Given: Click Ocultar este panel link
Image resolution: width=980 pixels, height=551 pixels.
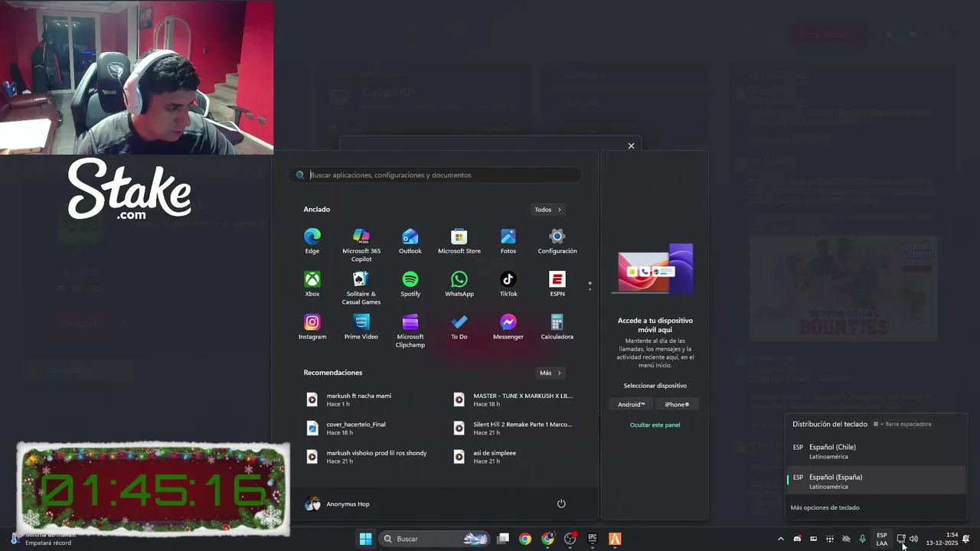Looking at the screenshot, I should tap(655, 425).
